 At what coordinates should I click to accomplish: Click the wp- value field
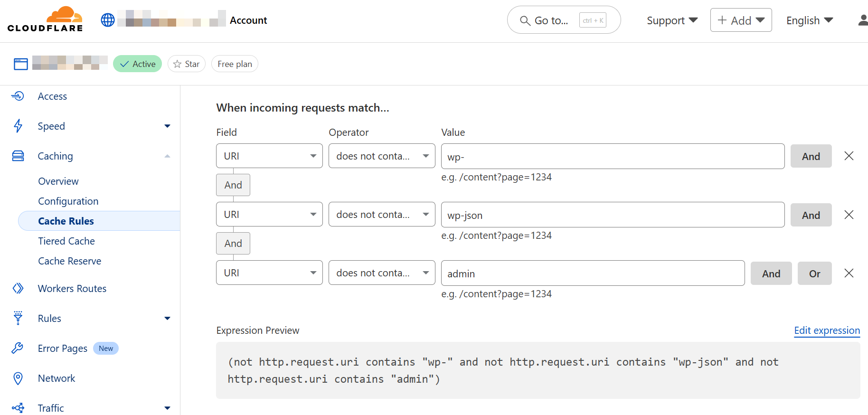[613, 156]
